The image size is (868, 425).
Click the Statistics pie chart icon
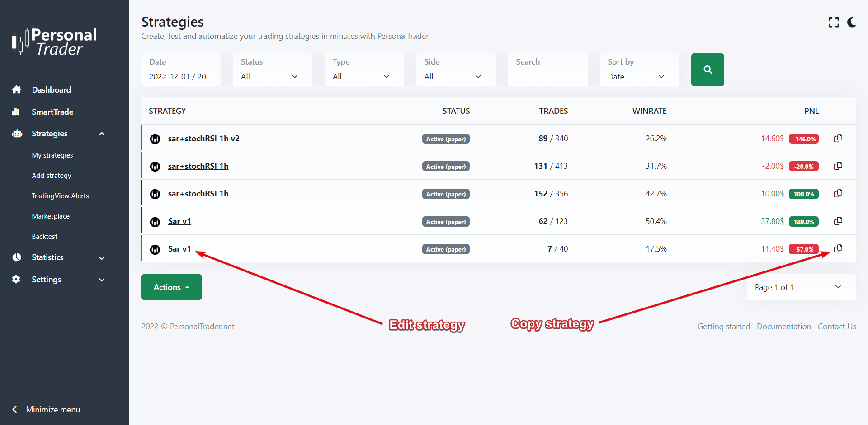(17, 257)
